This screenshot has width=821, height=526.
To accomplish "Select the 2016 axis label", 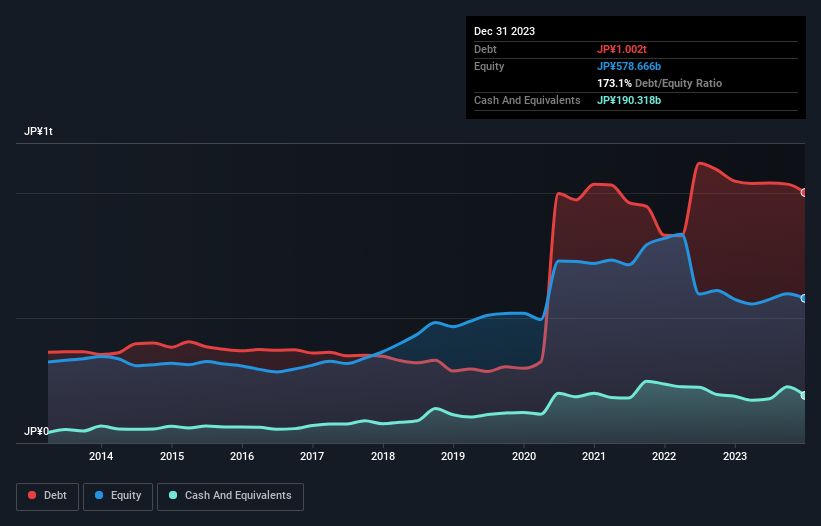I will pos(242,456).
